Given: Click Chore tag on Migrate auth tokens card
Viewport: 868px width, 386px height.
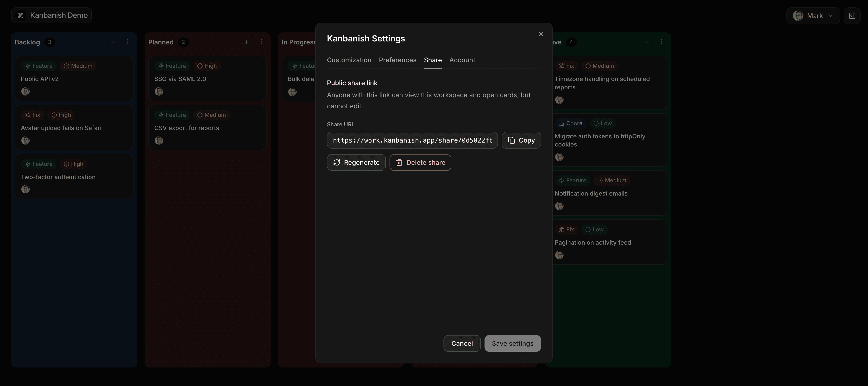Looking at the screenshot, I should coord(570,123).
